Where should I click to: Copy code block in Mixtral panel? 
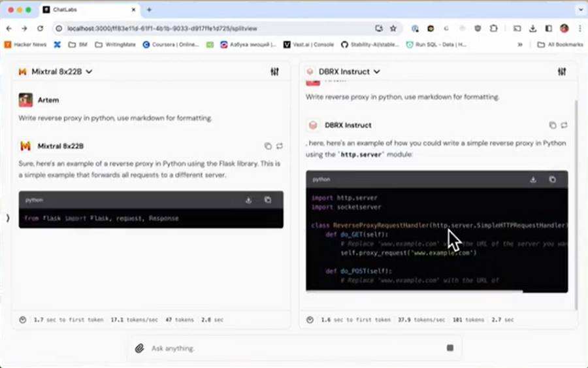[x=268, y=200]
